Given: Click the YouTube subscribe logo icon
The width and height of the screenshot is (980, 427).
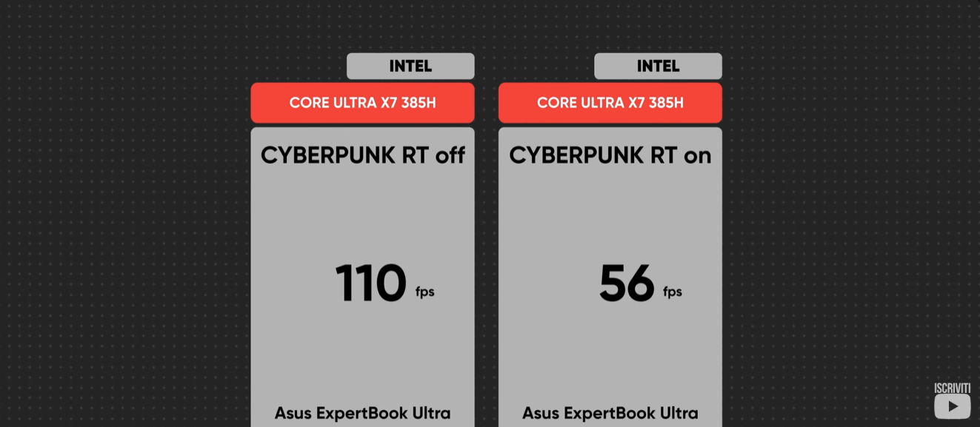Looking at the screenshot, I should tap(952, 406).
